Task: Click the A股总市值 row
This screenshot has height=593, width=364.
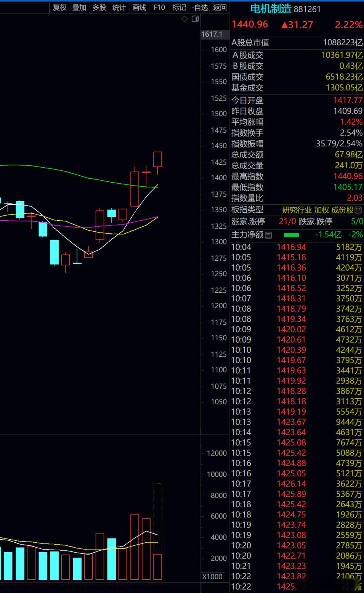Action: [297, 43]
